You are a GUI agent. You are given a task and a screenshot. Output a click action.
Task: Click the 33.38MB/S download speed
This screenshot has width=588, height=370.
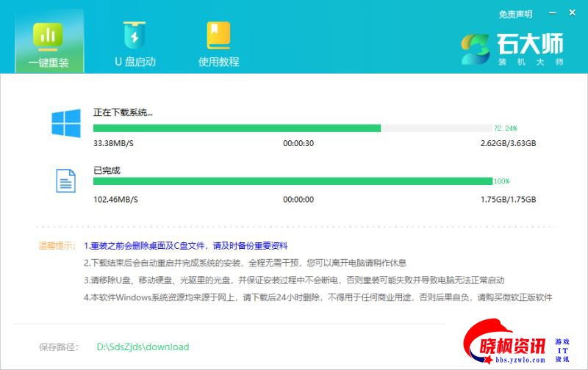(115, 143)
